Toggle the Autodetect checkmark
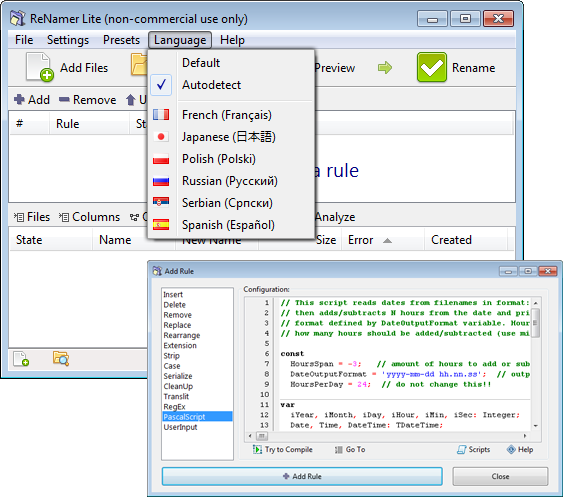This screenshot has height=497, width=563. point(161,85)
